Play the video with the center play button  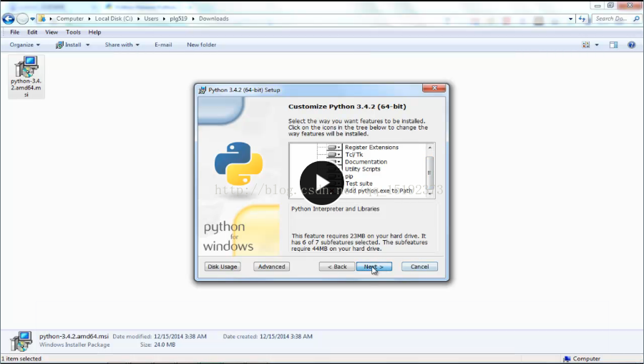tap(321, 183)
